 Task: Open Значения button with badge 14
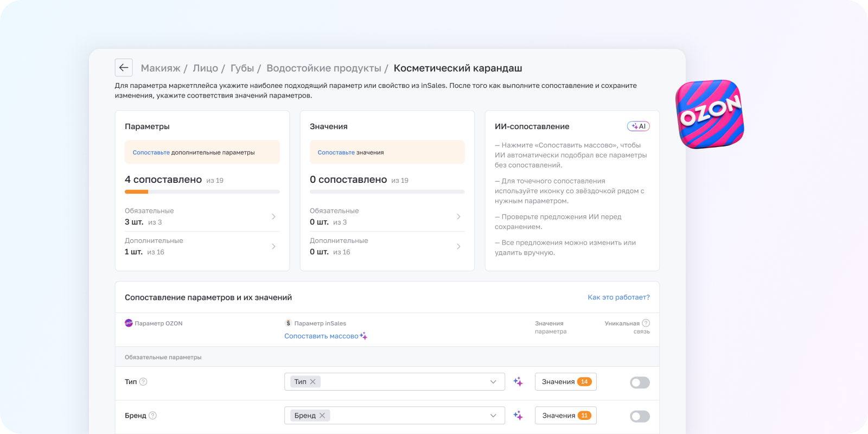566,382
